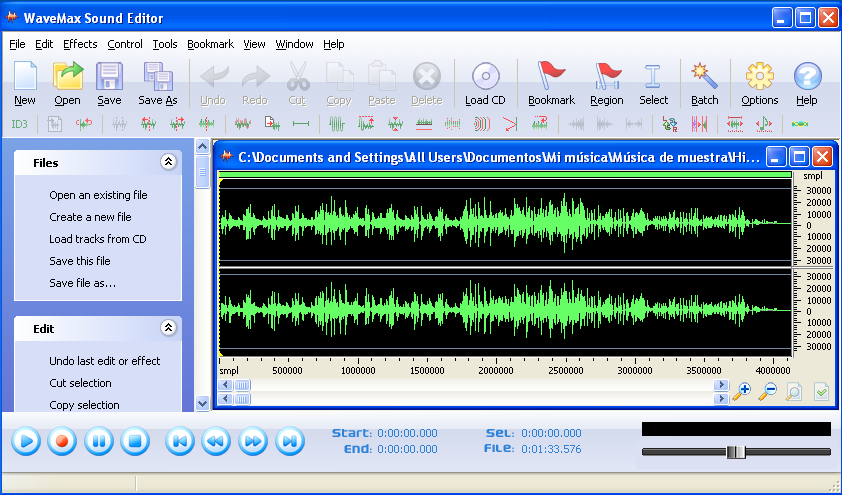
Task: Open the File menu
Action: pyautogui.click(x=17, y=44)
